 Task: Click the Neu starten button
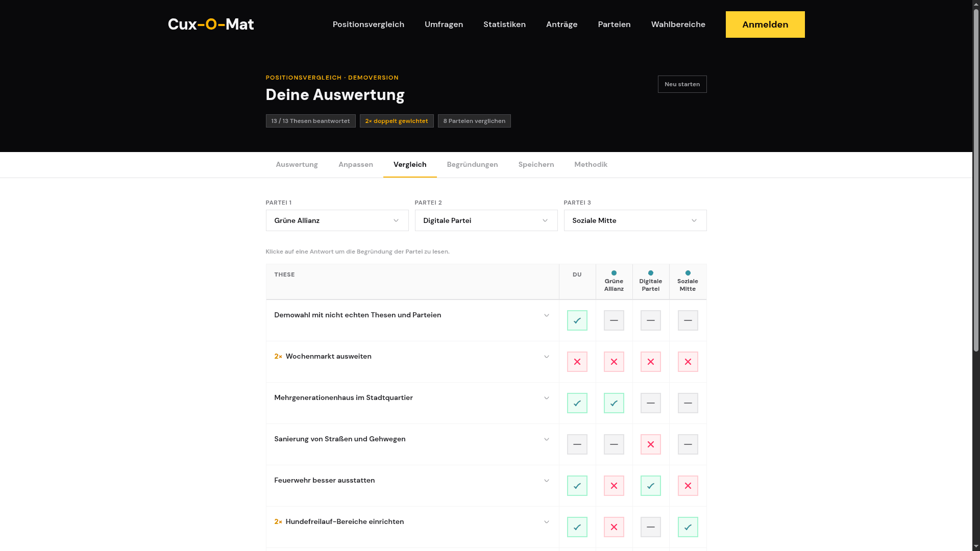point(682,84)
